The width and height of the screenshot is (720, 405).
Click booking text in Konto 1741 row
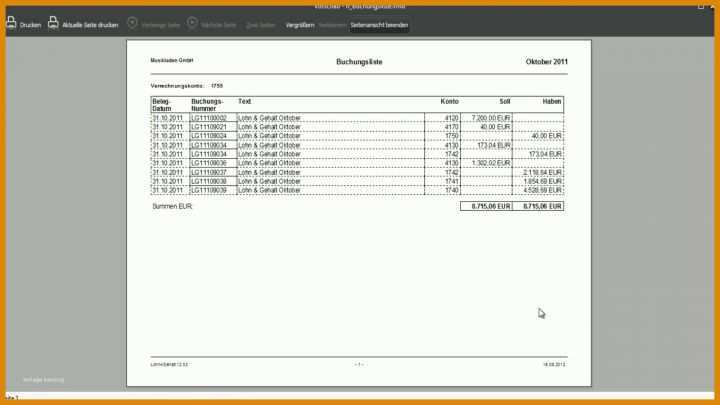pos(269,181)
